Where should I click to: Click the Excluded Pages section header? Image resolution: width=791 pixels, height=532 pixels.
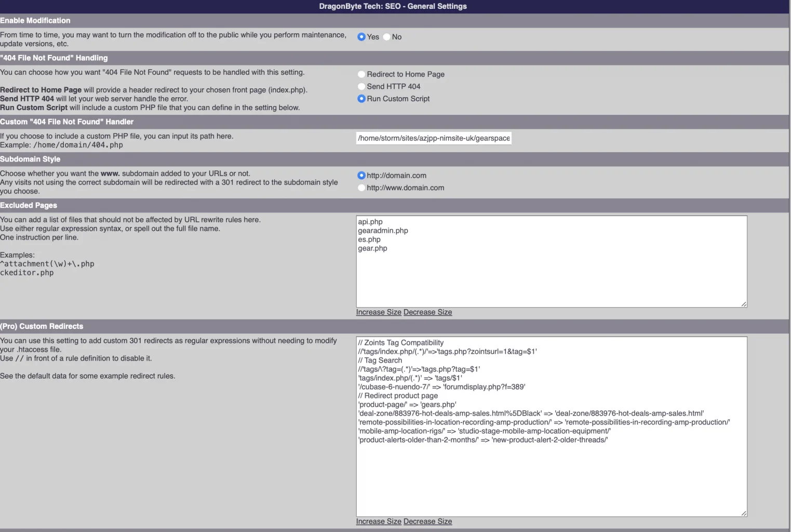29,205
